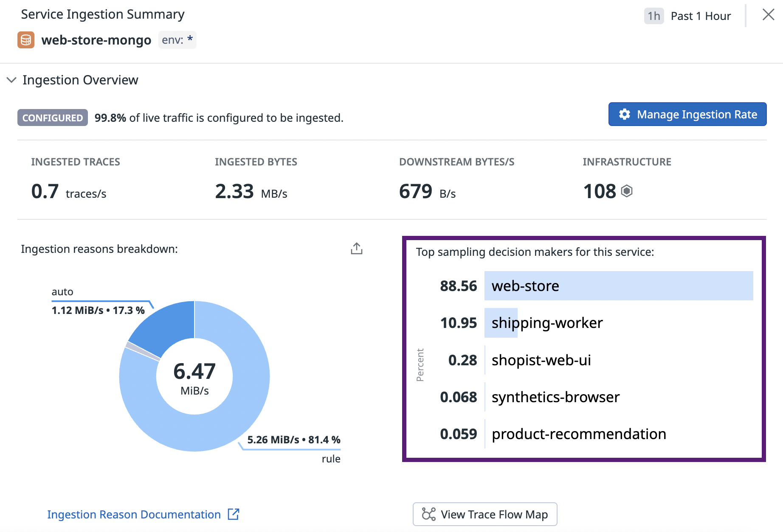The image size is (783, 532).
Task: Click the flow map icon in View Trace Flow Map
Action: pos(428,514)
